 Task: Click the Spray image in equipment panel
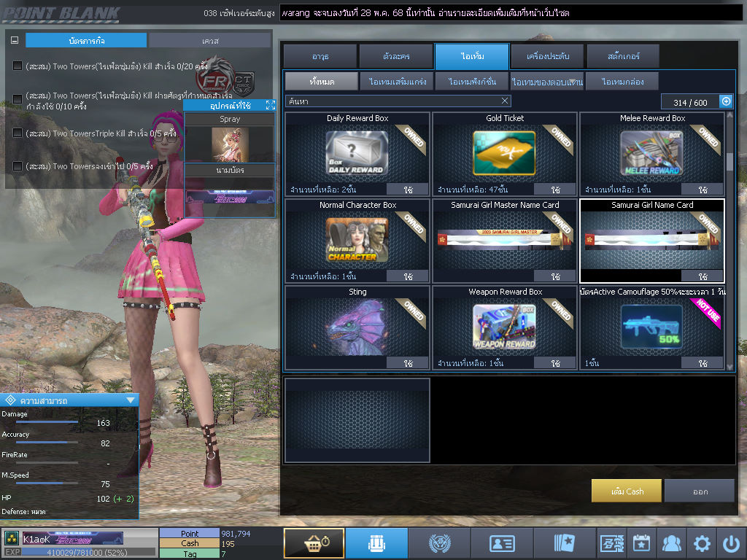coord(230,144)
